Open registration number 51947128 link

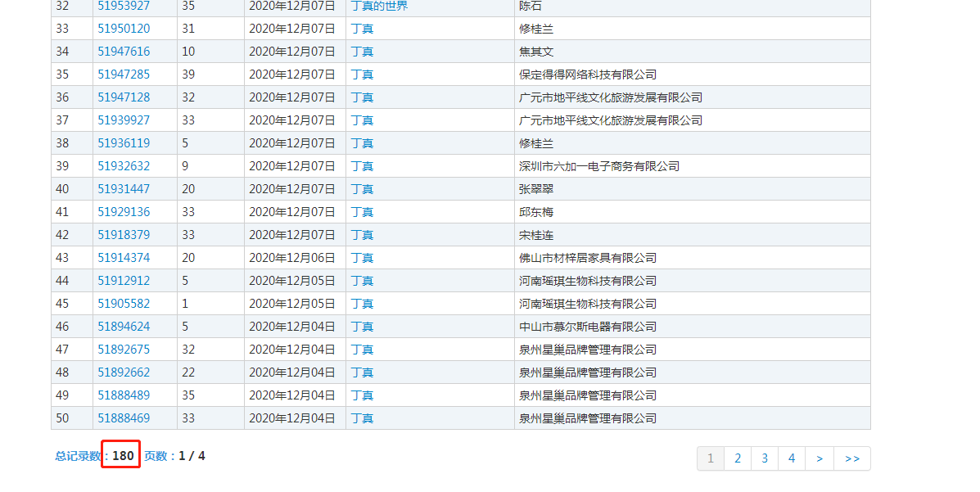tap(124, 97)
